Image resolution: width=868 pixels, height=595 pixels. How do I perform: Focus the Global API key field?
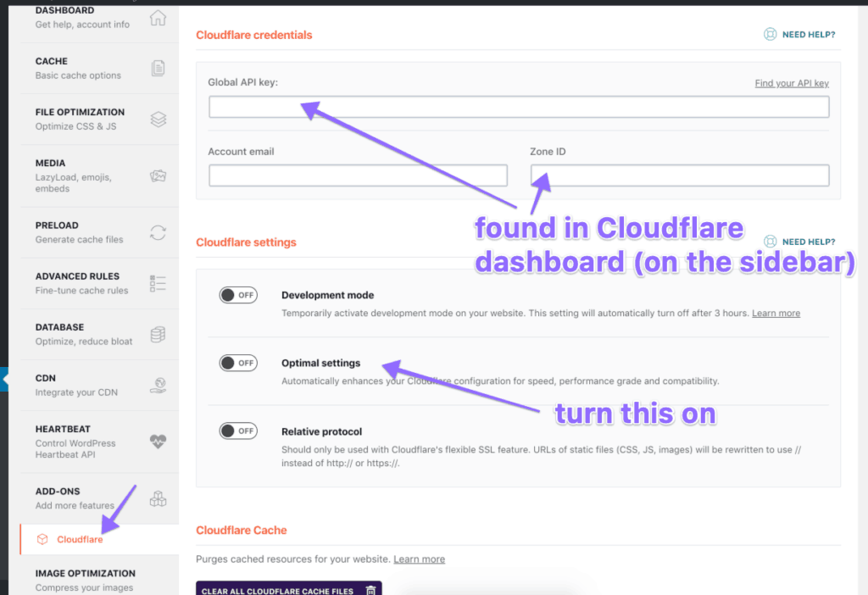(x=519, y=107)
